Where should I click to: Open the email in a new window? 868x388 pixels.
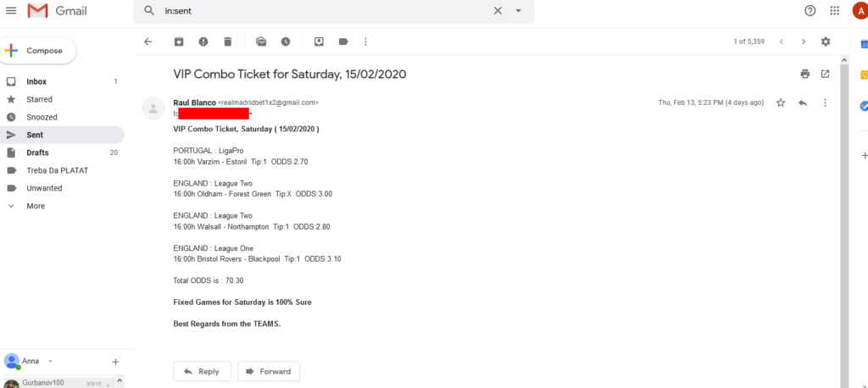click(x=825, y=74)
